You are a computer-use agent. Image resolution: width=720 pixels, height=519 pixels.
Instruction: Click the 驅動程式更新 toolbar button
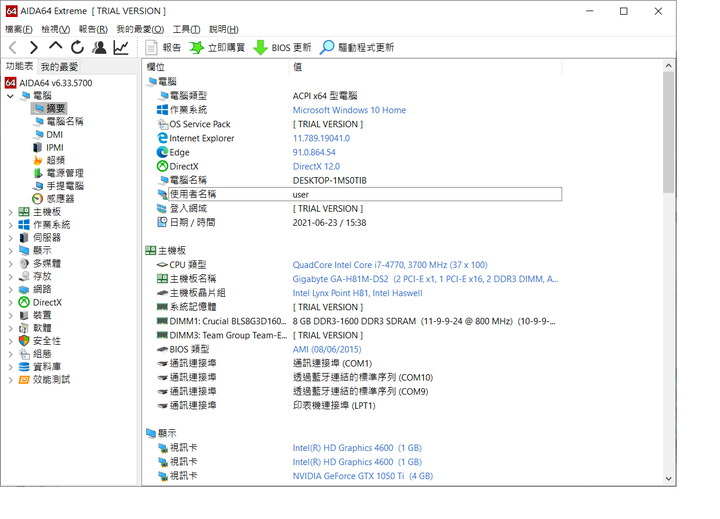click(357, 47)
